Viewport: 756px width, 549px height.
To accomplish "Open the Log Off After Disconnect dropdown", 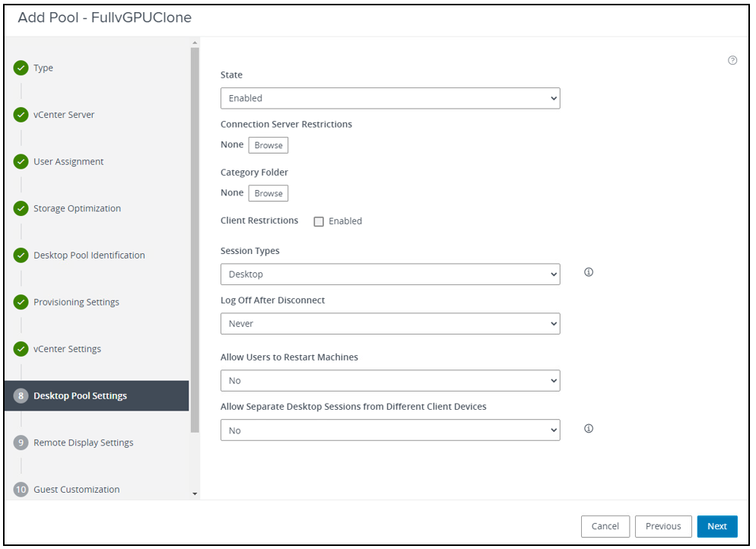I will [389, 323].
